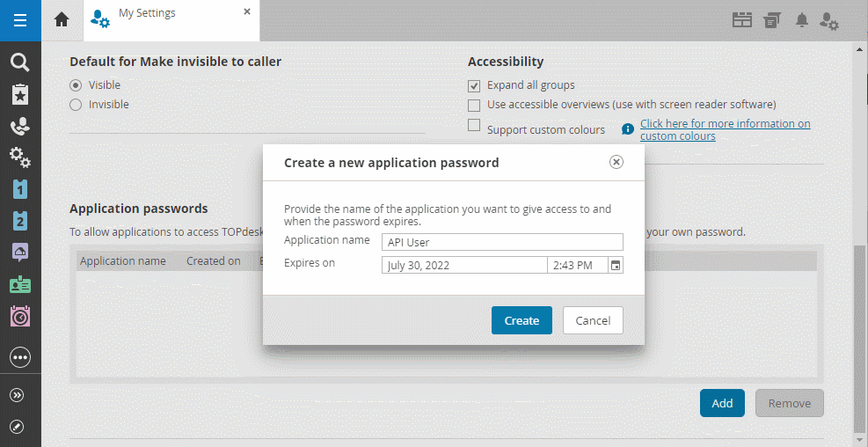This screenshot has height=447, width=868.
Task: Click the search magnifier in sidebar
Action: 19,62
